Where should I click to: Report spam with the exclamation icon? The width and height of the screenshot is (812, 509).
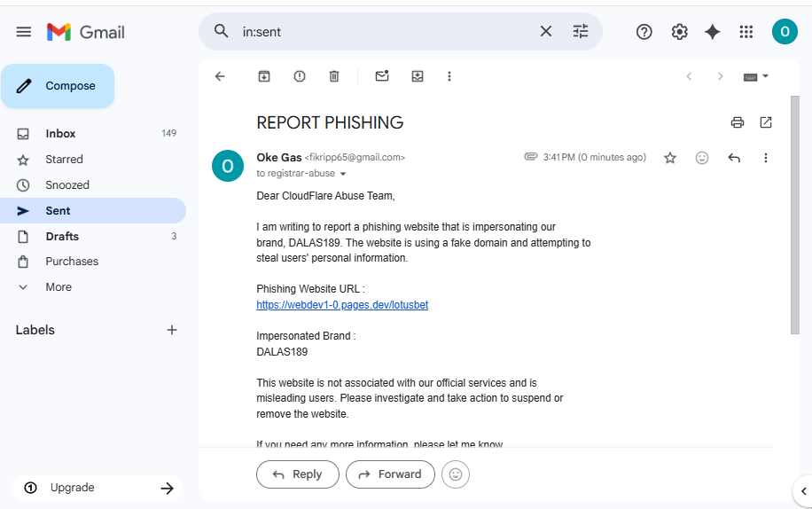click(300, 76)
